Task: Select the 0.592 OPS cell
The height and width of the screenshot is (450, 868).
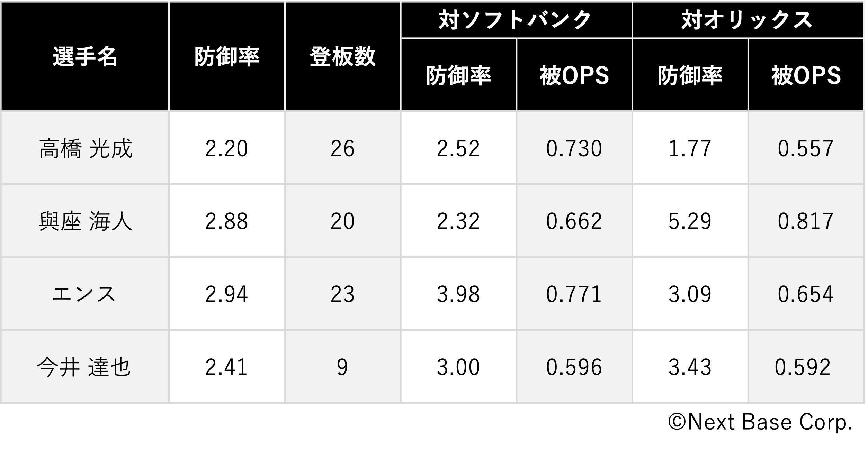Action: (806, 367)
